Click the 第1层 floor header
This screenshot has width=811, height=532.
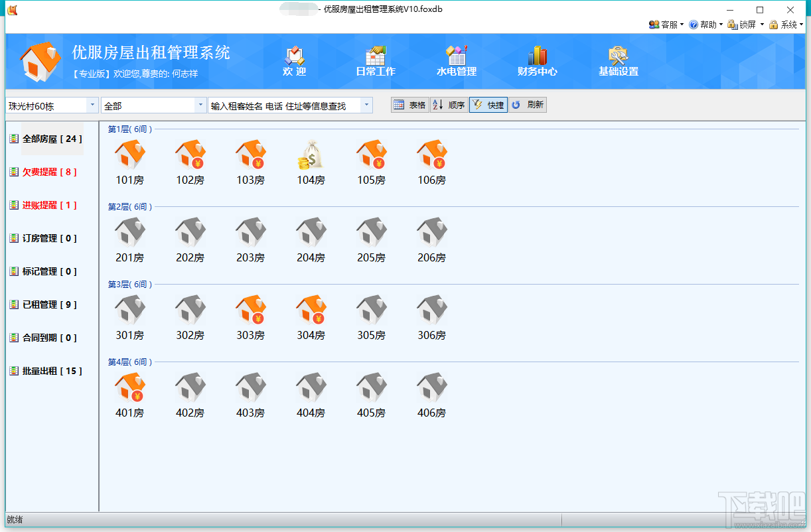[x=130, y=129]
